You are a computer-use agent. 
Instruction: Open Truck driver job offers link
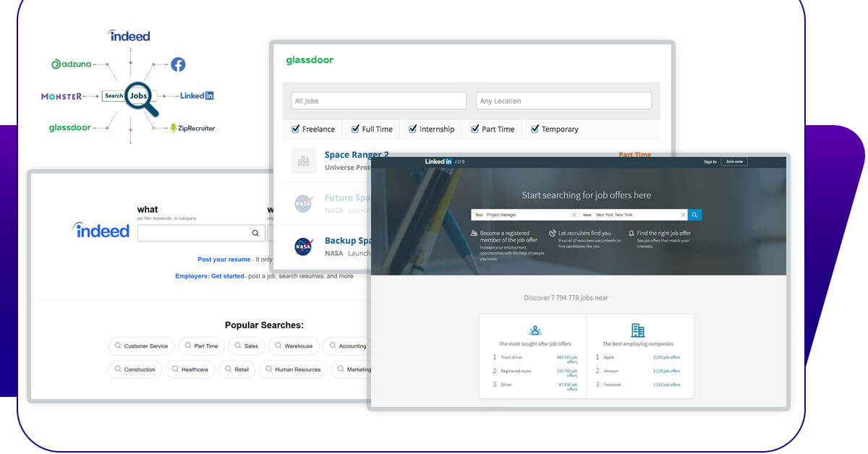pyautogui.click(x=567, y=359)
